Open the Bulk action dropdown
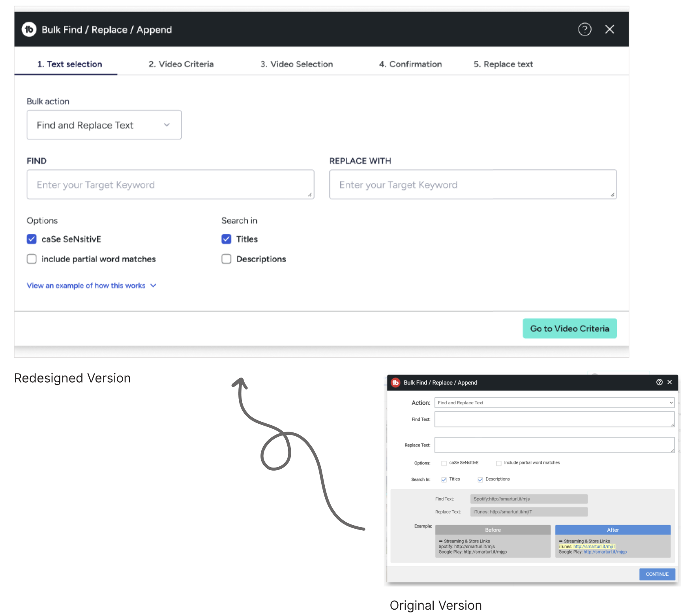The image size is (693, 616). click(104, 125)
